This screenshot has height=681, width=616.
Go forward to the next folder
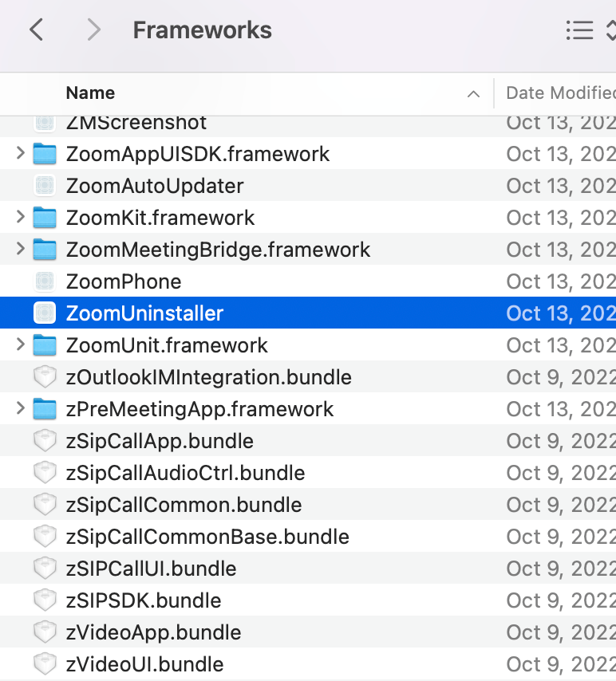point(94,30)
